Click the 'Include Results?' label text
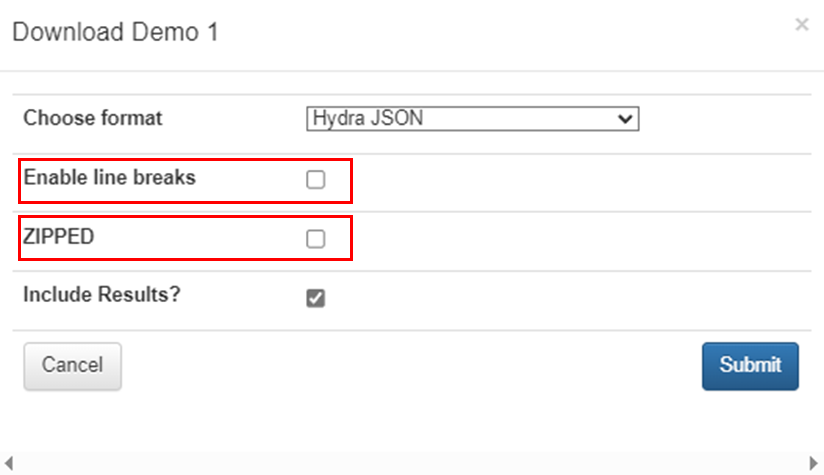This screenshot has width=824, height=475. pyautogui.click(x=101, y=295)
